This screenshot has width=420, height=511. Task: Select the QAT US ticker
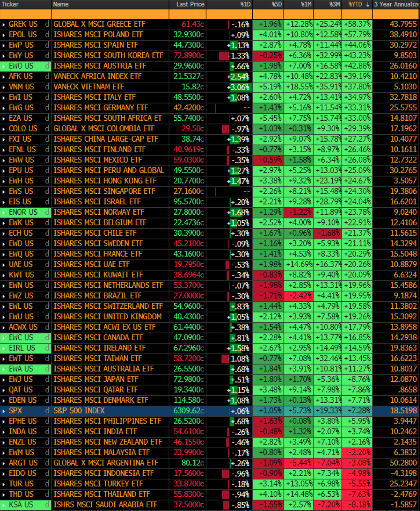(x=21, y=390)
